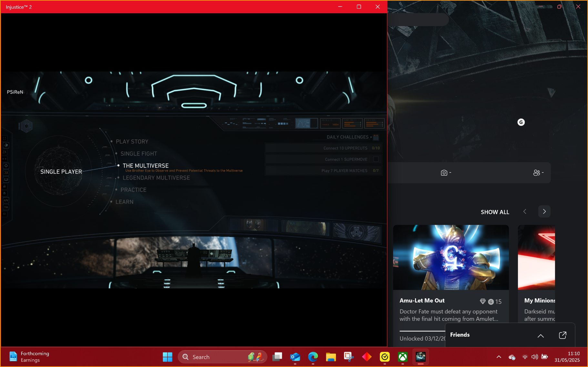This screenshot has height=367, width=588.
Task: Select the globe icon in game sidebar
Action: tap(6, 145)
